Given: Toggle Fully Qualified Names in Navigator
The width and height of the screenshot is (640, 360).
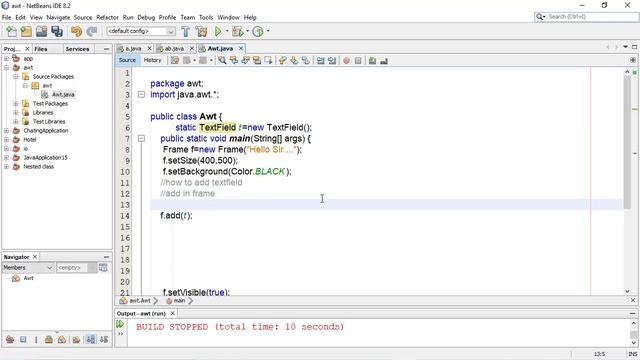Looking at the screenshot, I should [x=76, y=339].
